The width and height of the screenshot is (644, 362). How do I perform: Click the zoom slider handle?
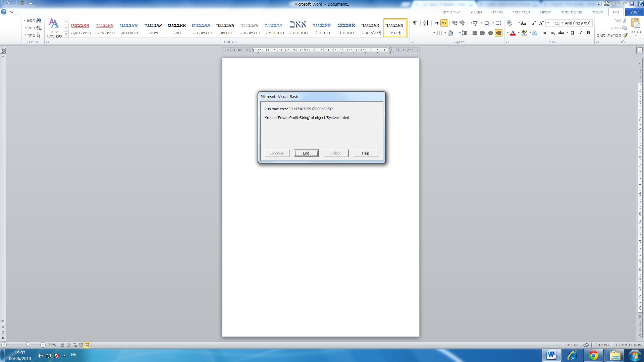pyautogui.click(x=28, y=345)
